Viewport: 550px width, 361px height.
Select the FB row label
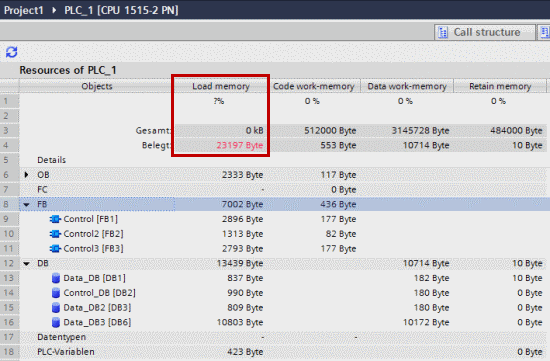[42, 204]
